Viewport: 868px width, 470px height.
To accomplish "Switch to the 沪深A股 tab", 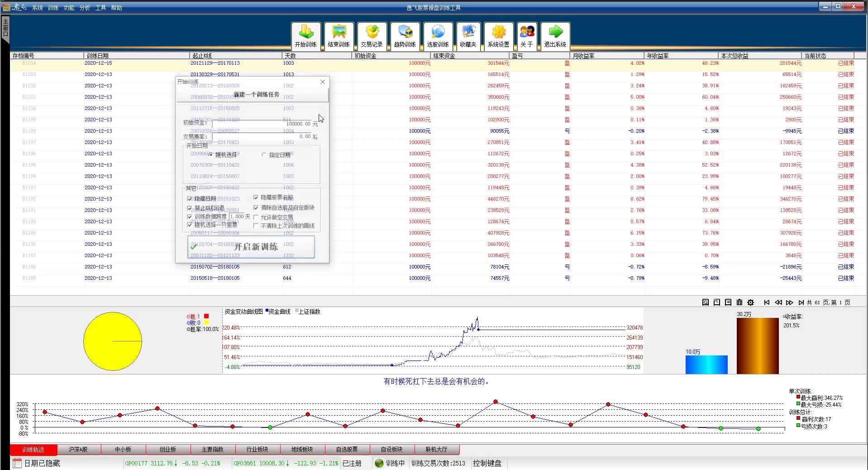I will [78, 450].
